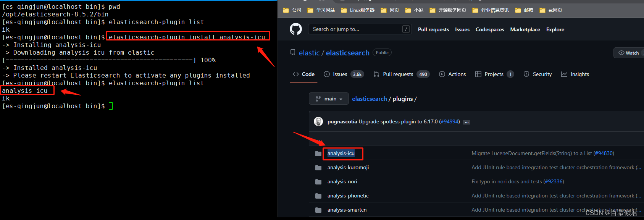Click the analysis-kuromoji folder icon
This screenshot has width=644, height=220.
click(x=318, y=168)
